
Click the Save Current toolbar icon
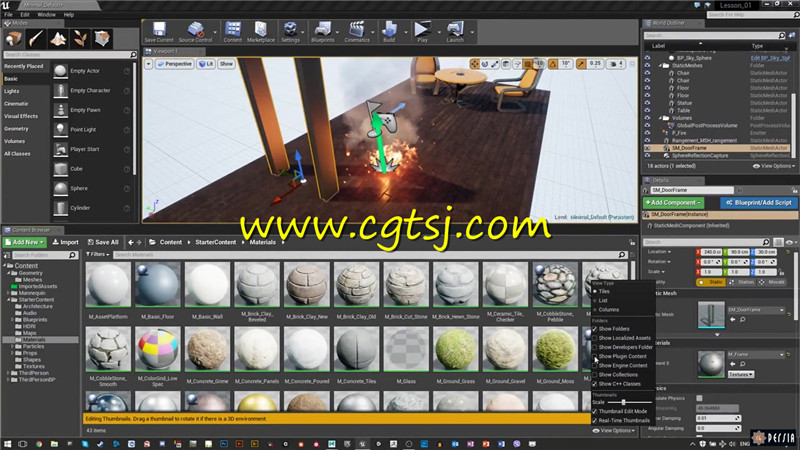click(x=159, y=32)
